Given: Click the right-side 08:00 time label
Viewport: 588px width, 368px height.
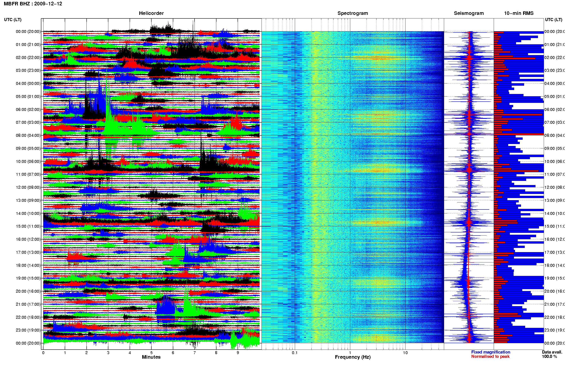Looking at the screenshot, I should [x=555, y=135].
